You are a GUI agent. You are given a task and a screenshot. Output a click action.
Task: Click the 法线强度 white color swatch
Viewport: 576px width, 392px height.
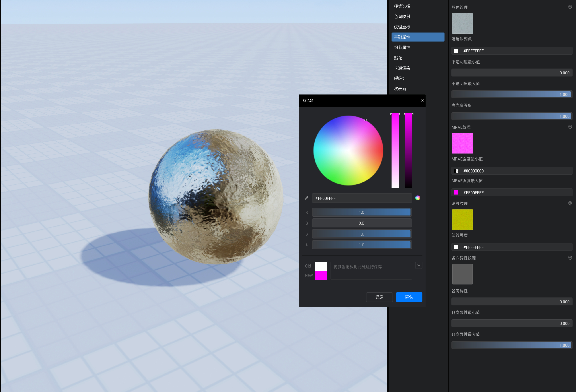coord(456,247)
